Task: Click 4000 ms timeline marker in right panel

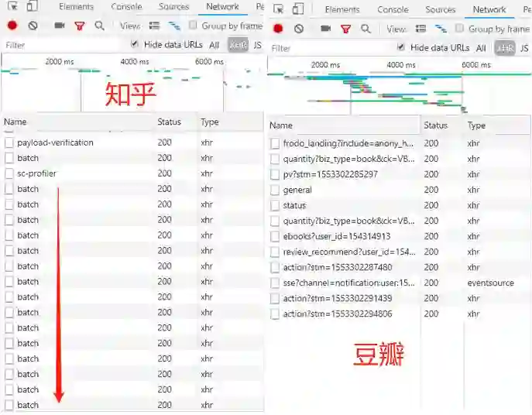Action: 400,64
